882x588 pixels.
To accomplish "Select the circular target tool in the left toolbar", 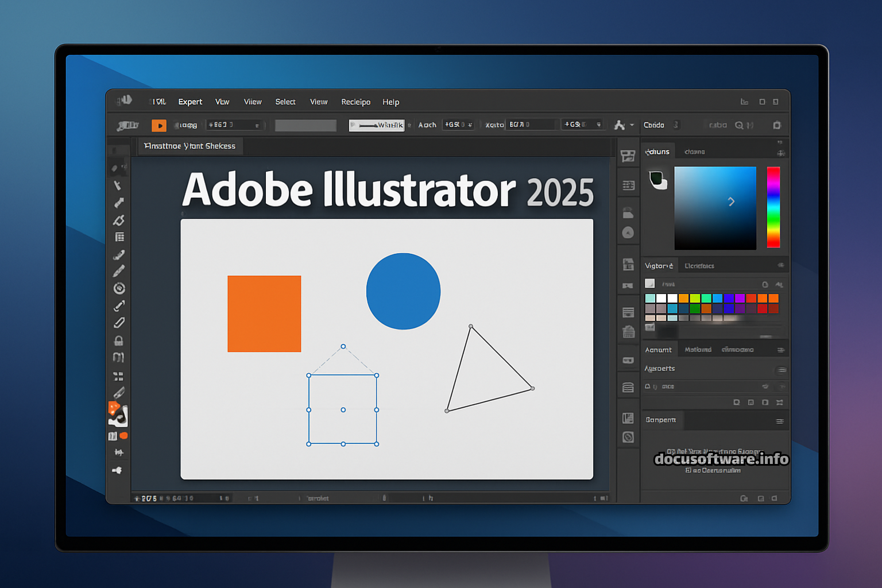I will [119, 288].
